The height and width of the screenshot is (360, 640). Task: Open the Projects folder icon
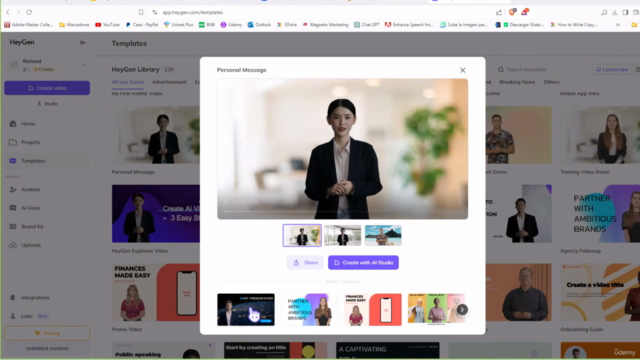pyautogui.click(x=13, y=142)
